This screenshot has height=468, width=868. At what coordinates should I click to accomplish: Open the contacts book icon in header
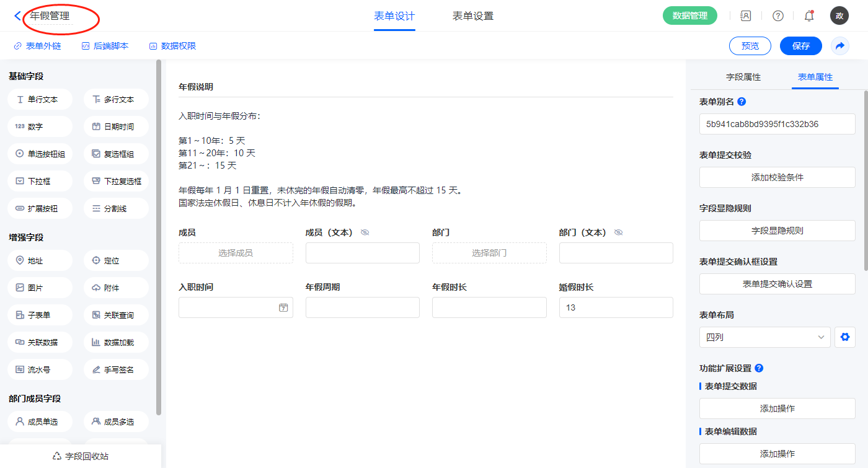click(x=746, y=16)
